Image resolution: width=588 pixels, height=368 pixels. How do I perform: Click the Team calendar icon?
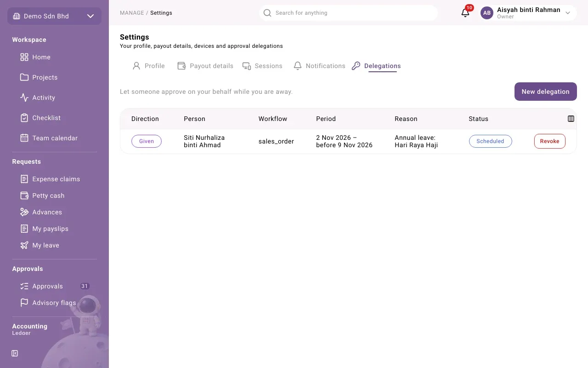click(x=24, y=138)
